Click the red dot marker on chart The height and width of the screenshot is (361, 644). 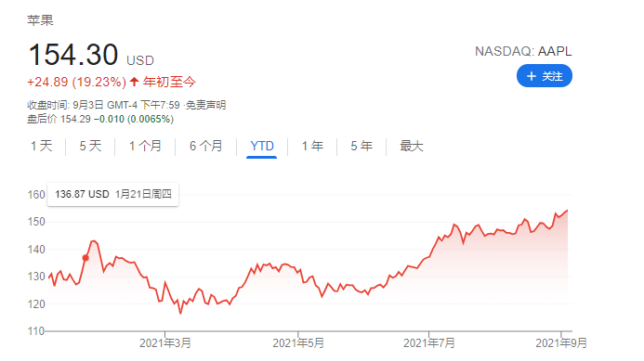tap(85, 258)
